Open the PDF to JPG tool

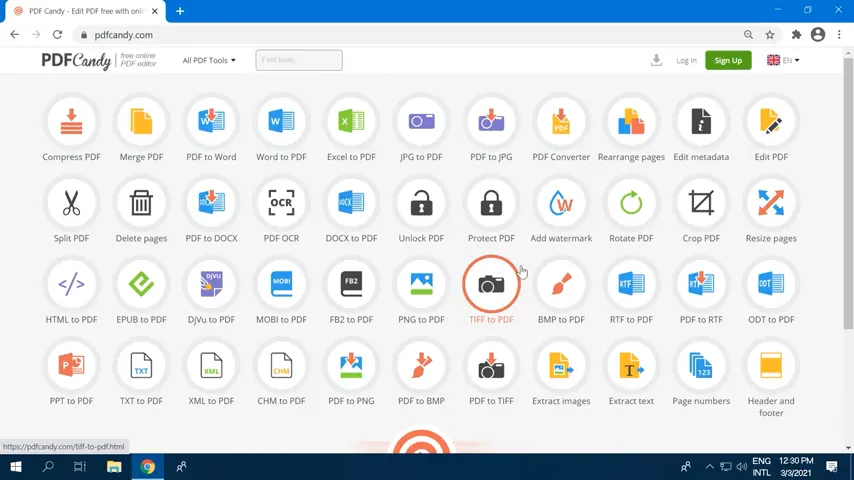coord(491,121)
